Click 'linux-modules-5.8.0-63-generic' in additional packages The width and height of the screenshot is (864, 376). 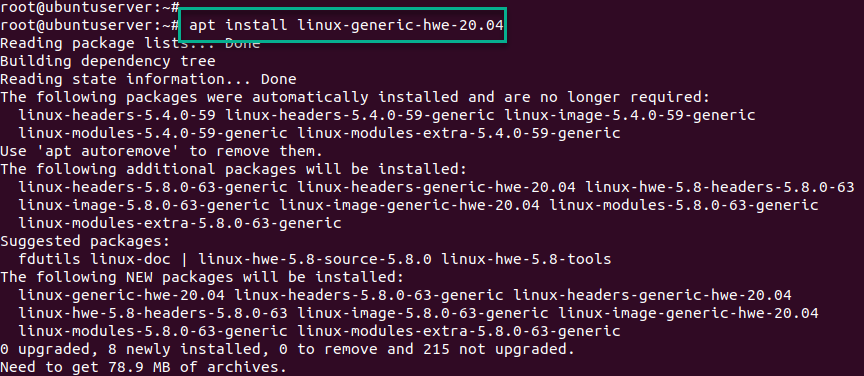click(684, 206)
